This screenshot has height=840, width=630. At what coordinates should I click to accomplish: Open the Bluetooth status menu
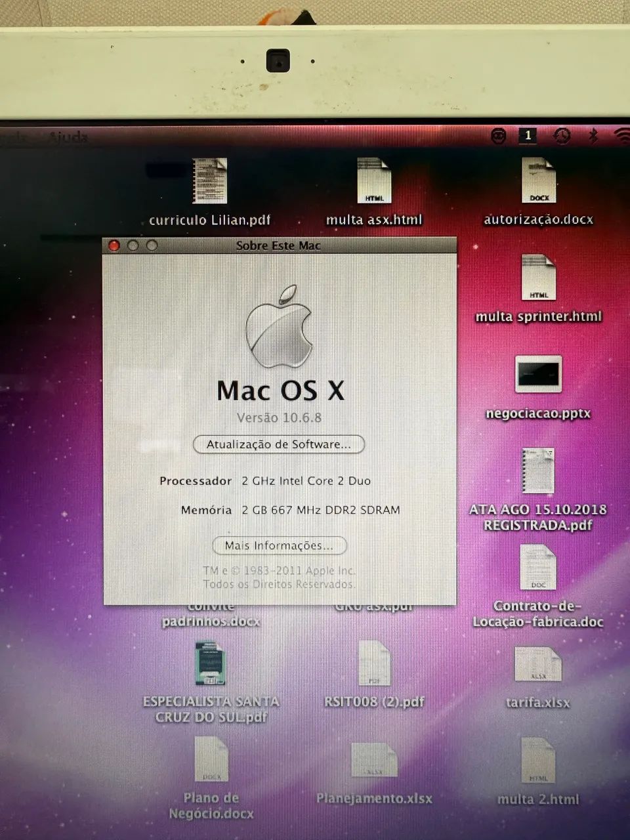coord(594,136)
